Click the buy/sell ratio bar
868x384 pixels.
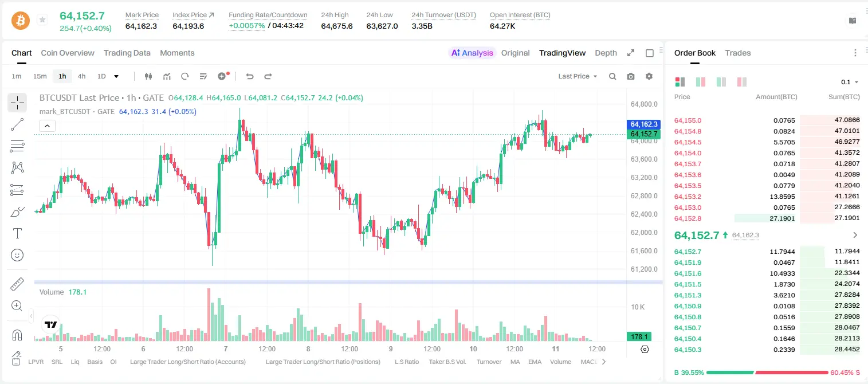pyautogui.click(x=767, y=373)
